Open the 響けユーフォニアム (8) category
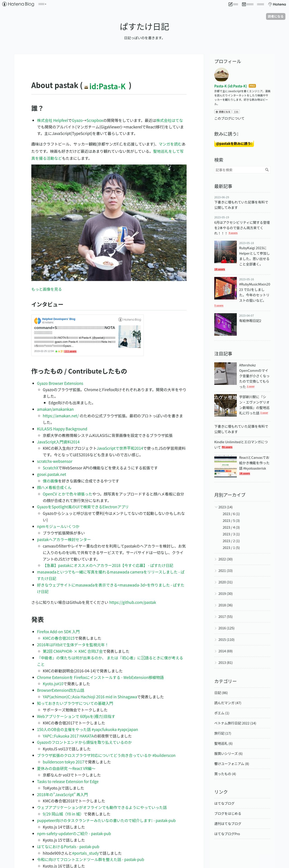The image size is (289, 868). pyautogui.click(x=231, y=763)
